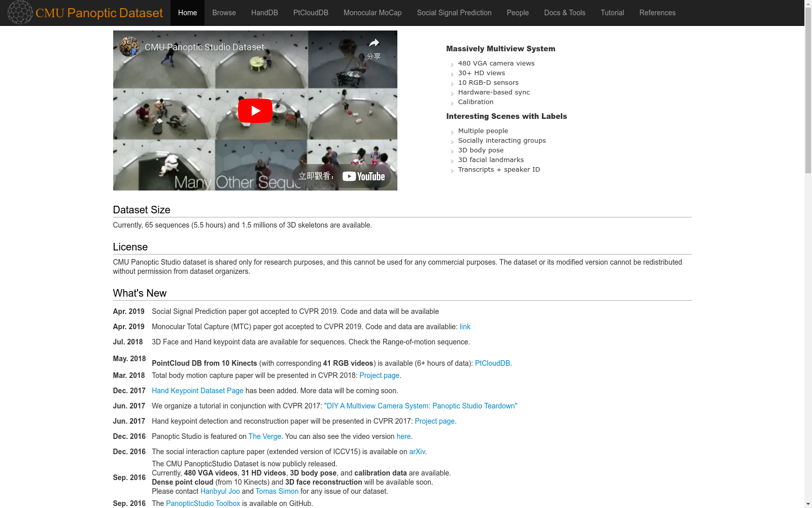
Task: Click the Interesting Scenes with Labels heading
Action: pyautogui.click(x=506, y=116)
